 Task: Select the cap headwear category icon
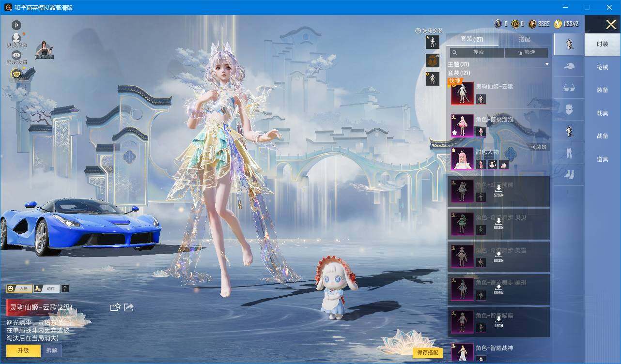tap(569, 66)
